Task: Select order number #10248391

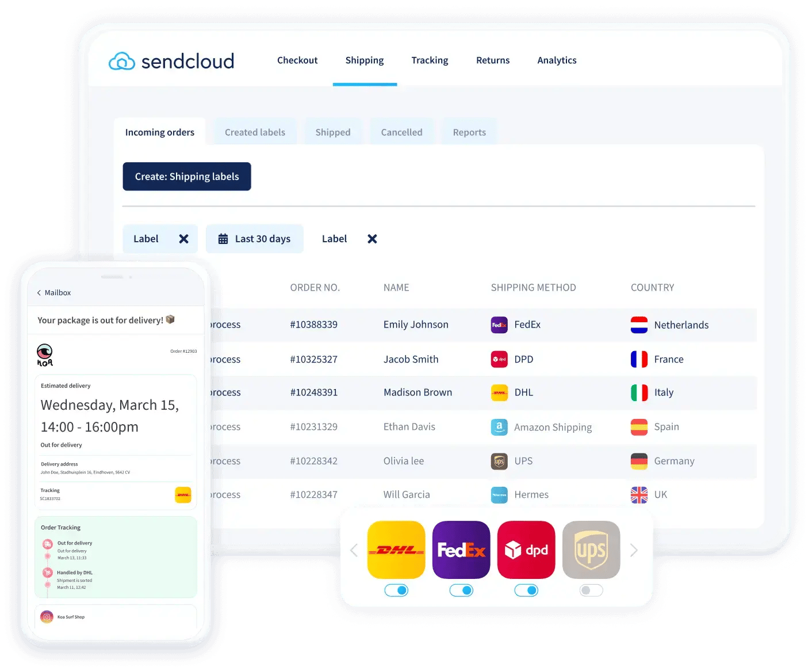Action: [313, 392]
